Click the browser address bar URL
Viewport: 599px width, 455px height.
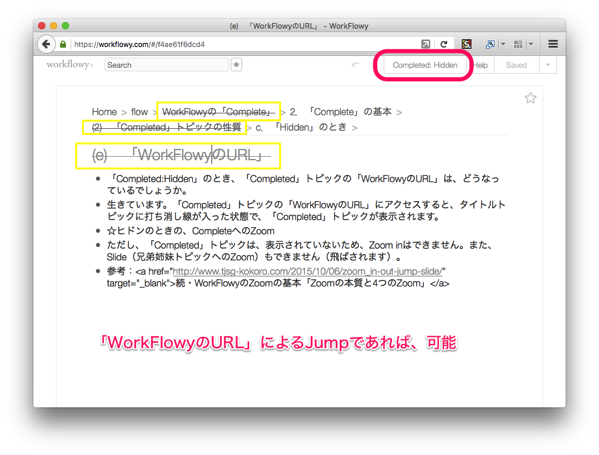139,44
